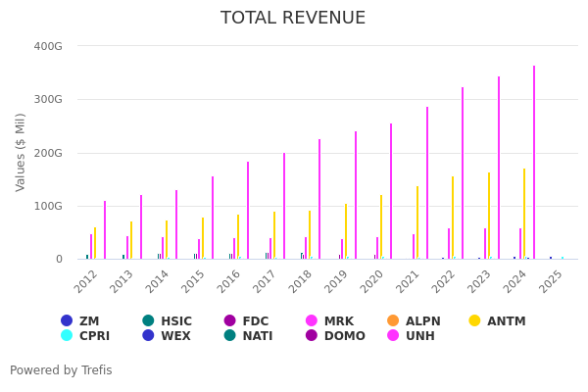Screen dimensions: 588x392
Task: Click the teal NATI legend icon
Action: pos(229,336)
